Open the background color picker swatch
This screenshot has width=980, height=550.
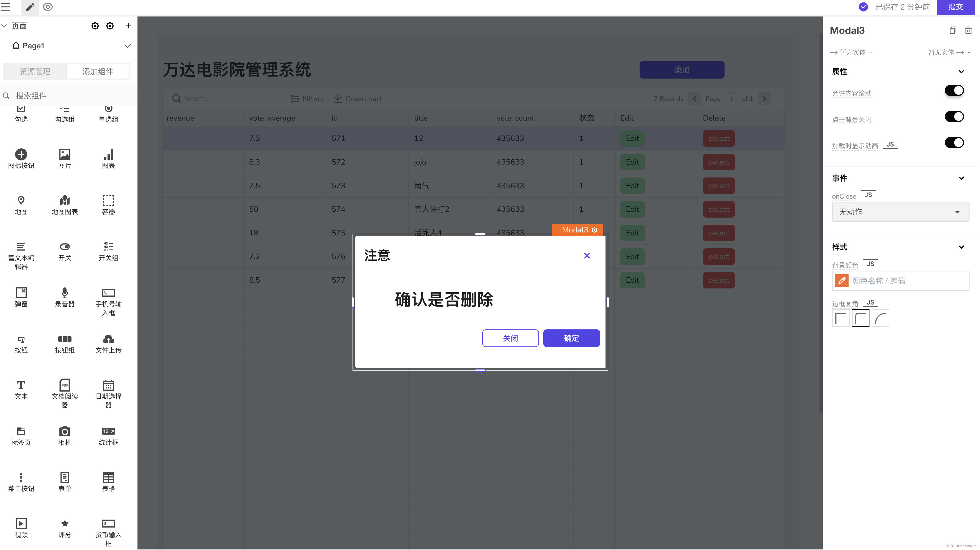[x=841, y=281]
